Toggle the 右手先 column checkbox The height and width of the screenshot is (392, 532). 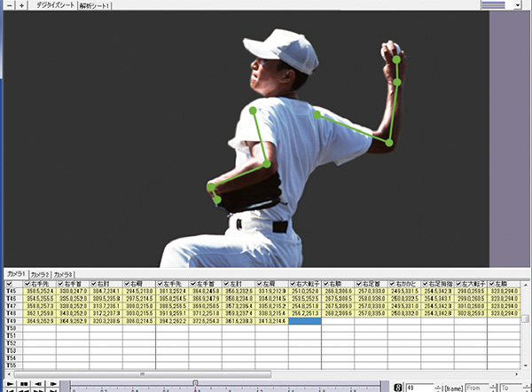(29, 284)
